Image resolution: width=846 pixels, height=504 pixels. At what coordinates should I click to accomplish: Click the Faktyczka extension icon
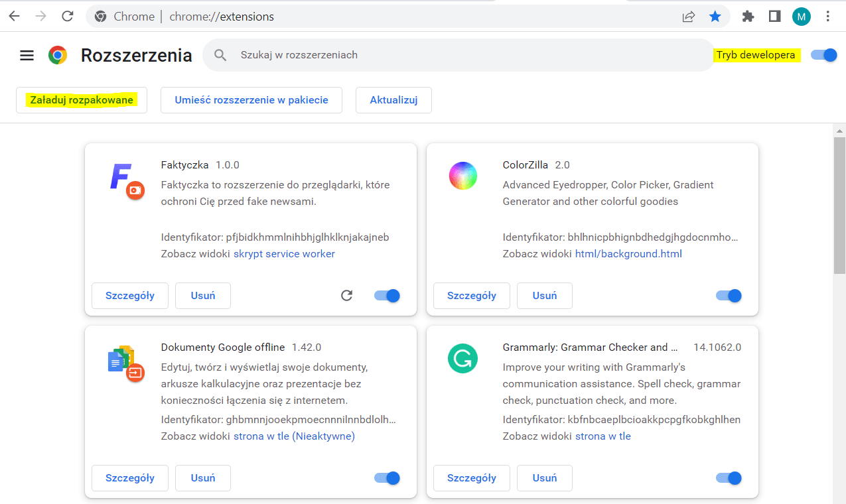point(126,180)
